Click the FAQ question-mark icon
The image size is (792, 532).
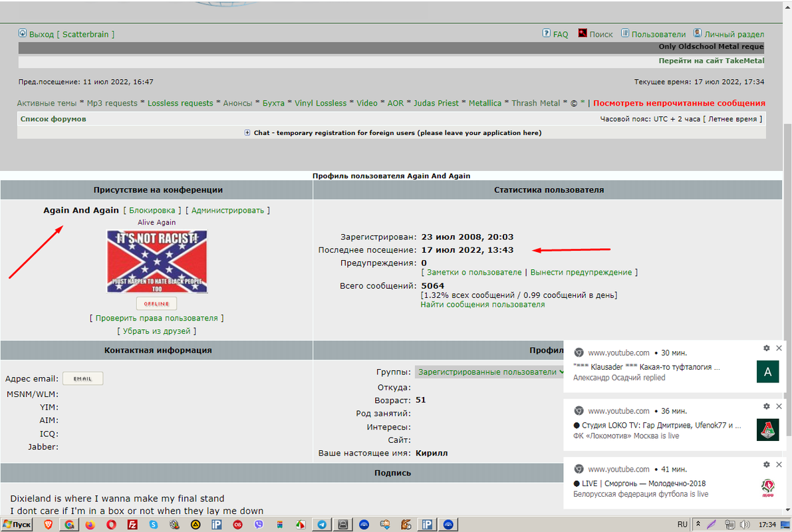[547, 33]
